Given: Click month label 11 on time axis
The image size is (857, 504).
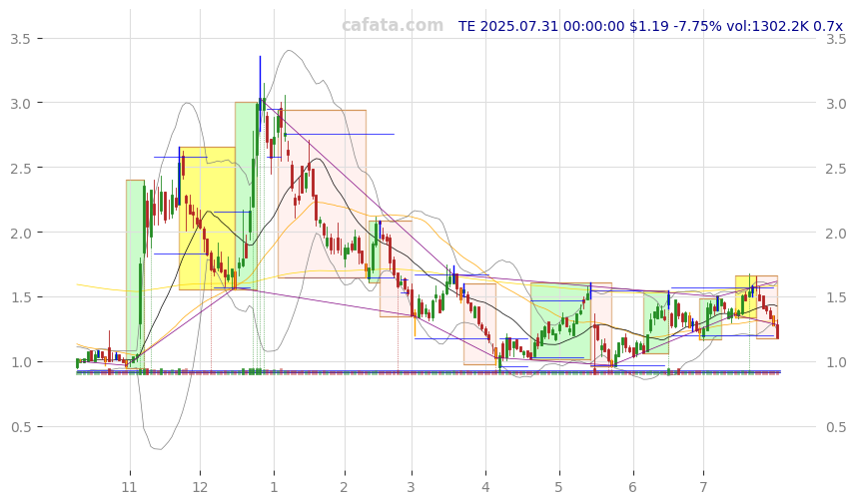Looking at the screenshot, I should [130, 487].
